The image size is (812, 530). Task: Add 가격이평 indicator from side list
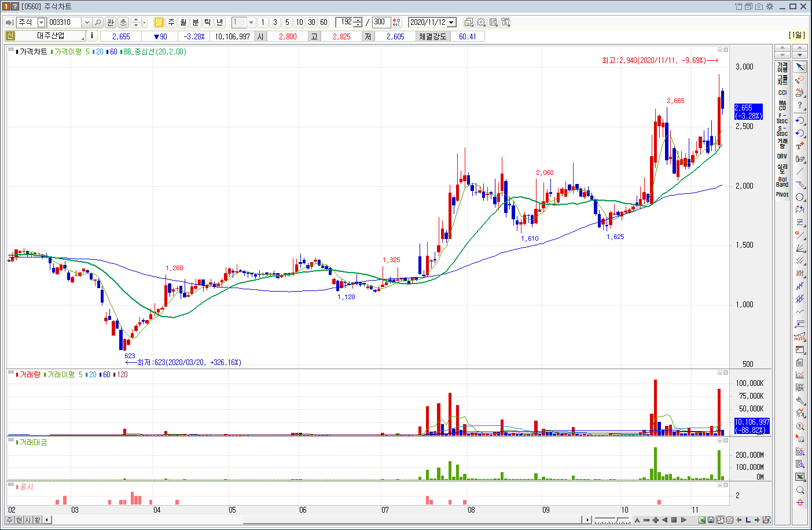pos(782,67)
